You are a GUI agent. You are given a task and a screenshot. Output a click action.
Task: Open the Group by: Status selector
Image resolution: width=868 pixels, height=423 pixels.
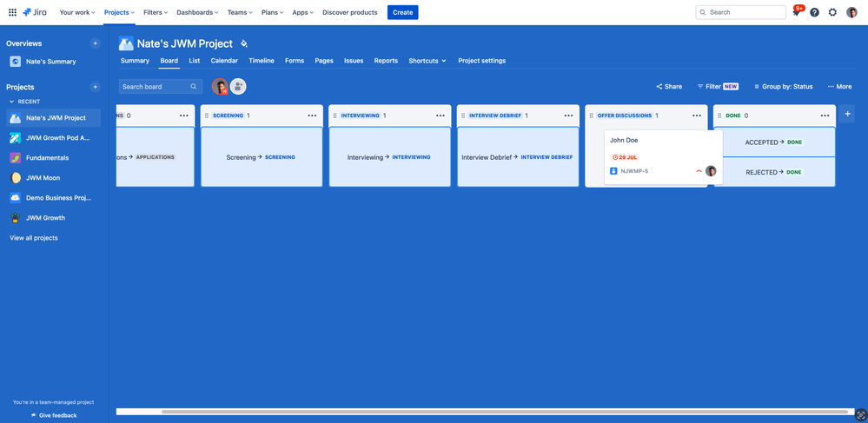tap(783, 86)
